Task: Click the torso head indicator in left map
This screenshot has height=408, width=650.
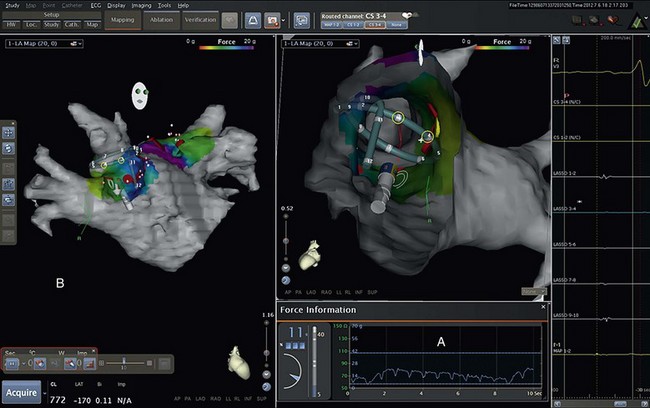Action: click(139, 96)
